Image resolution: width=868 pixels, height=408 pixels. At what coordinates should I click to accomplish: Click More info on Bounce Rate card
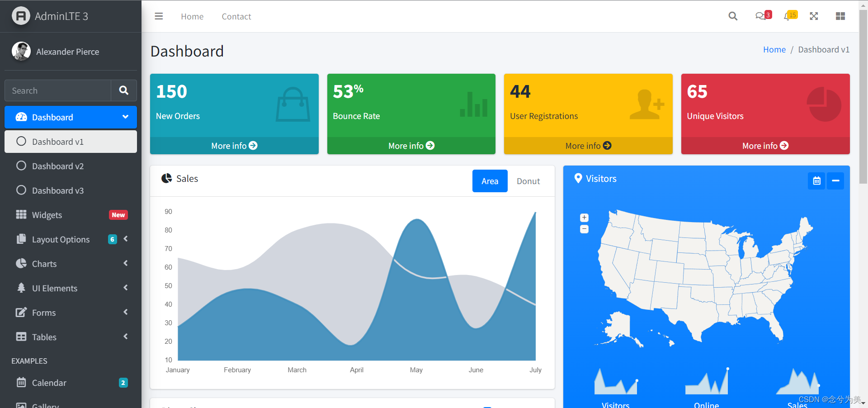click(x=411, y=146)
